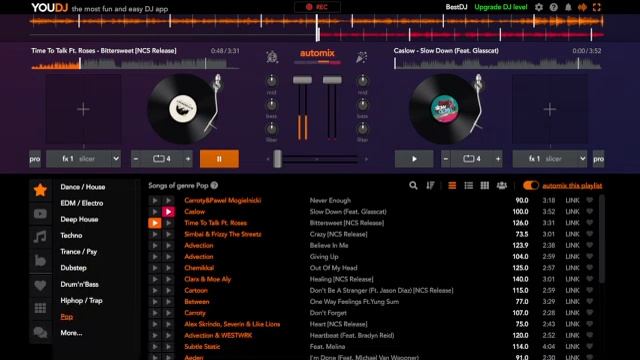Open the YouTube sidebar icon
The image size is (640, 360).
click(40, 213)
